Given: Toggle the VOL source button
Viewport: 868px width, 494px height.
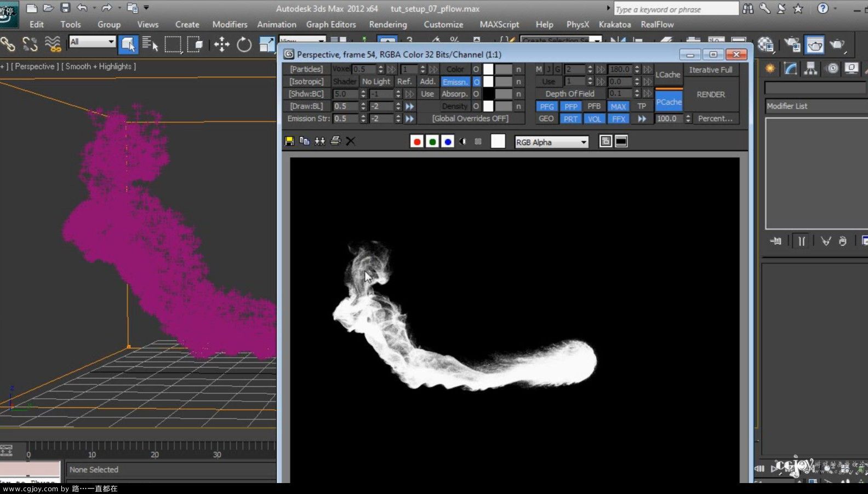Looking at the screenshot, I should tap(595, 119).
